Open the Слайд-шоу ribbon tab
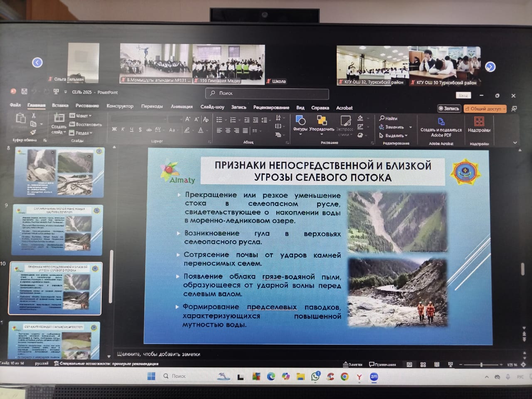 pos(212,107)
